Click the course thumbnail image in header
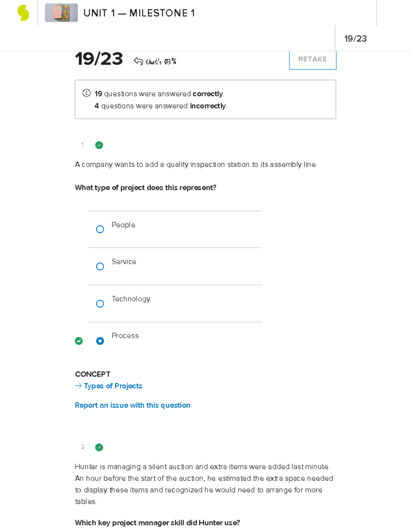 coord(61,13)
